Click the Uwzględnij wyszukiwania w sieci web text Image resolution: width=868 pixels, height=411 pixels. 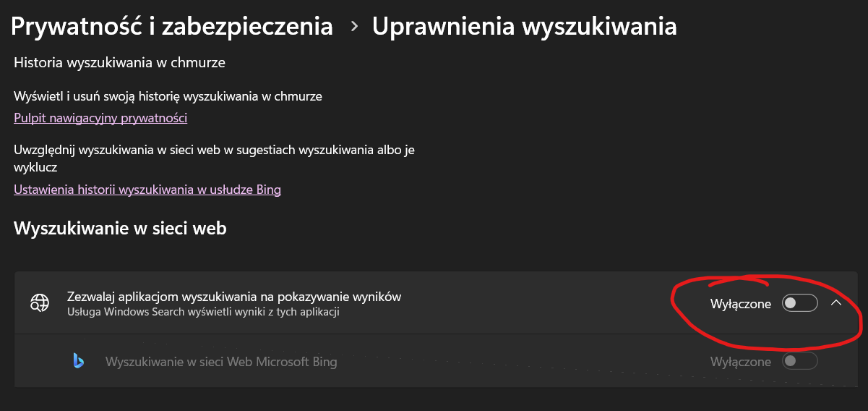(214, 150)
